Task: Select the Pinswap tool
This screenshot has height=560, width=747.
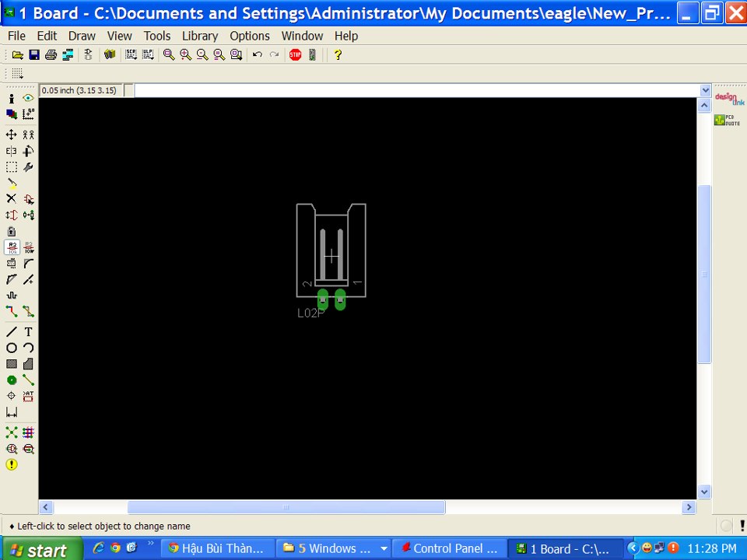Action: [12, 215]
